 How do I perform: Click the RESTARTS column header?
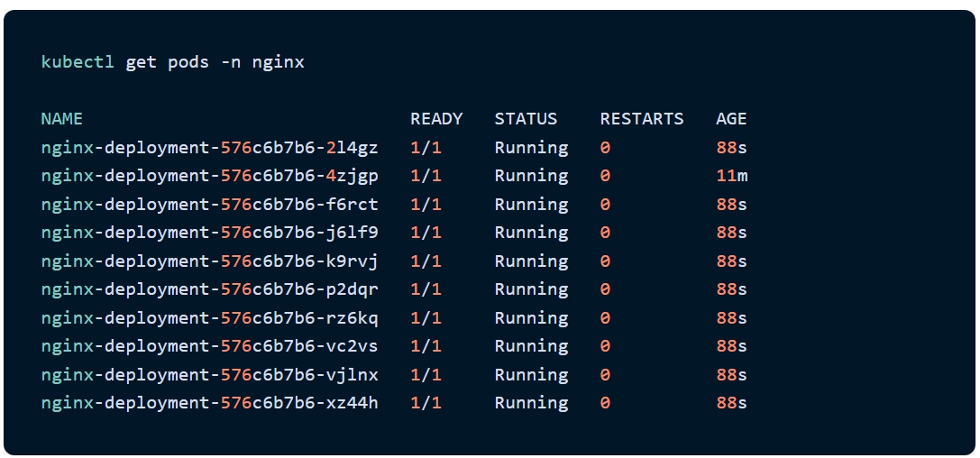[641, 119]
